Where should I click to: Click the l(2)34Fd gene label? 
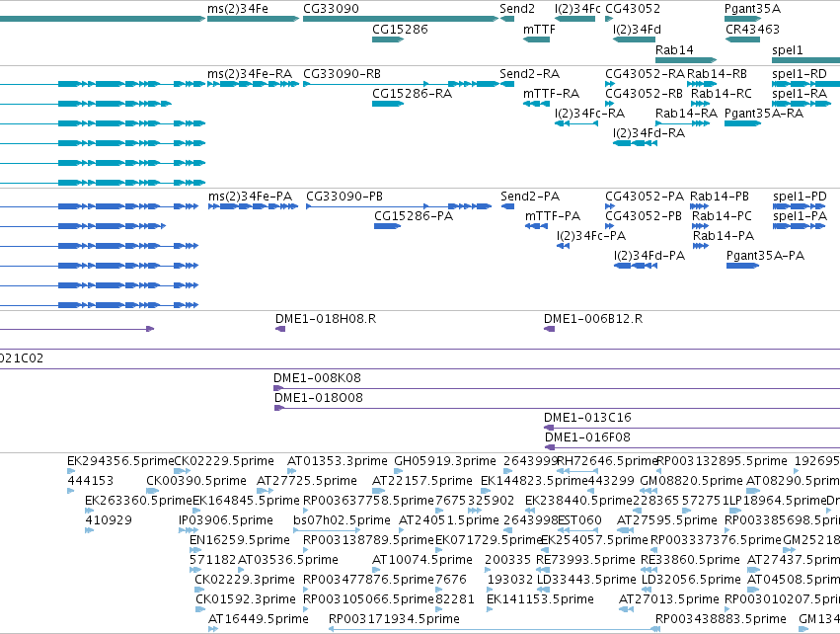tap(637, 29)
